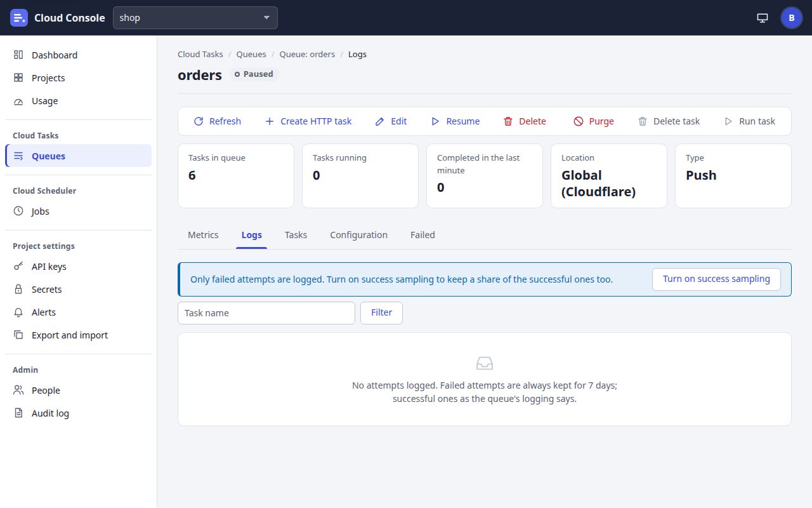Open the user avatar B menu

[x=792, y=18]
